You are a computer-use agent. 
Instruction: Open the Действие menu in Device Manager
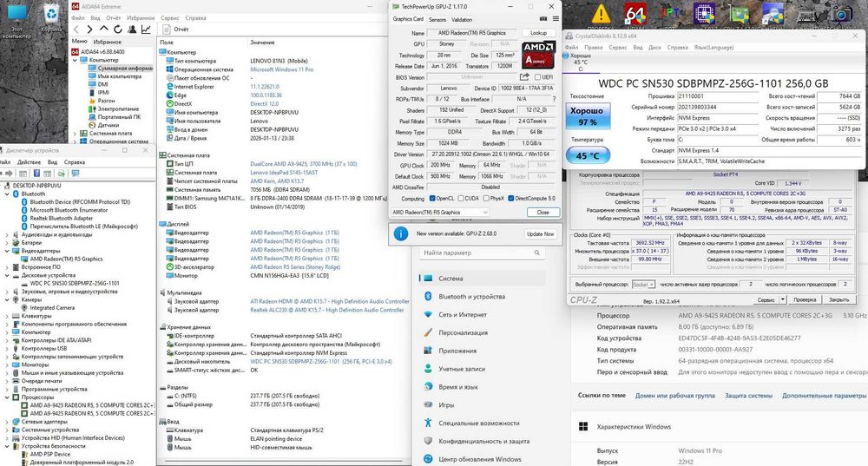[29, 162]
